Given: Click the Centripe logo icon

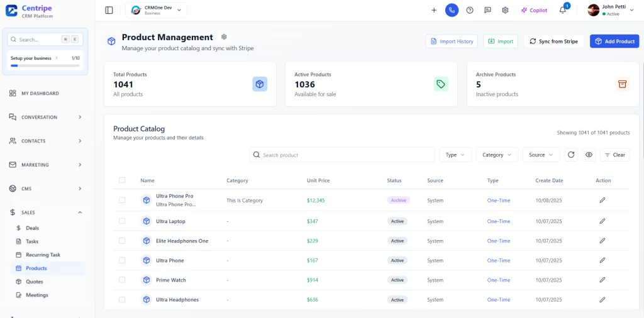Looking at the screenshot, I should [11, 11].
